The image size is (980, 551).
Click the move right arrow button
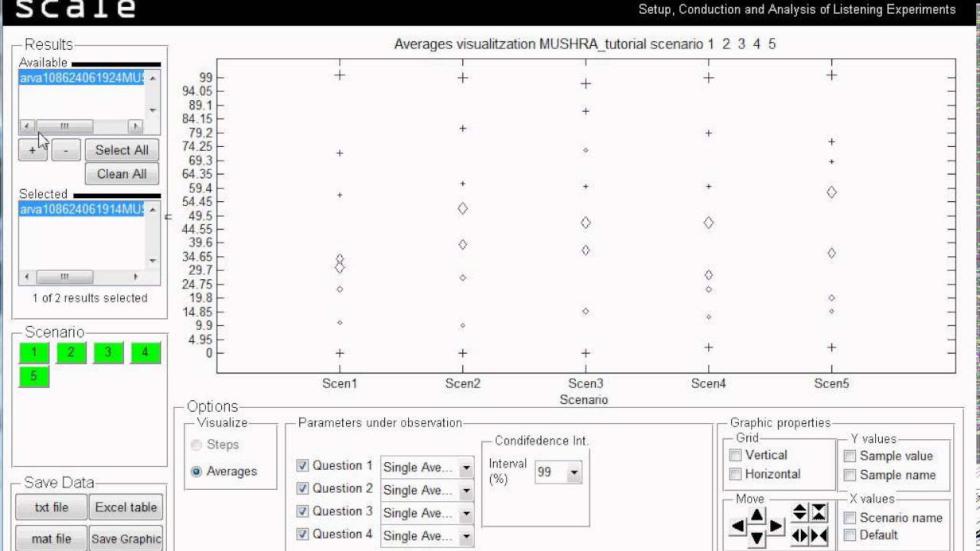[776, 527]
